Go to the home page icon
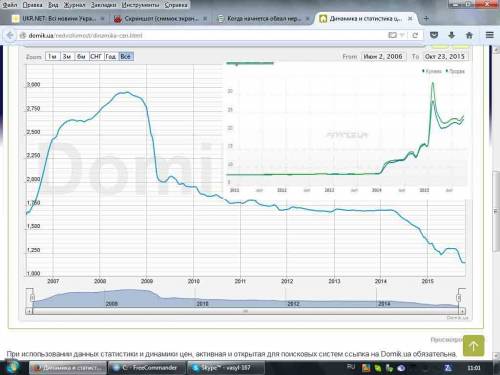 pos(469,35)
